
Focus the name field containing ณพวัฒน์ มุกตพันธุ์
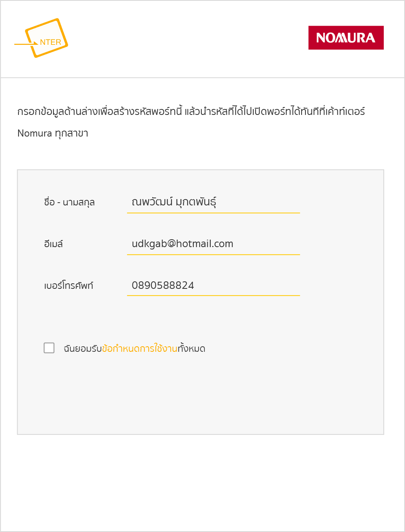[213, 202]
